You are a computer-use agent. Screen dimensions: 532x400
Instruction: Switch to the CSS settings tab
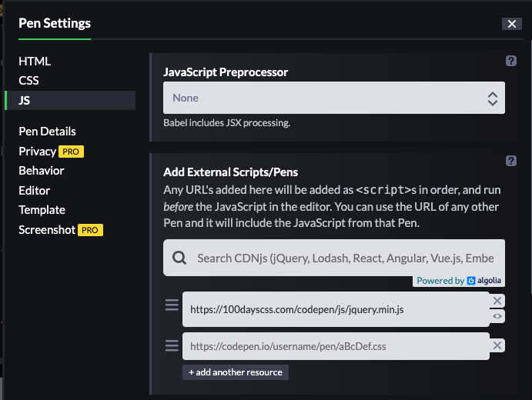pos(29,80)
